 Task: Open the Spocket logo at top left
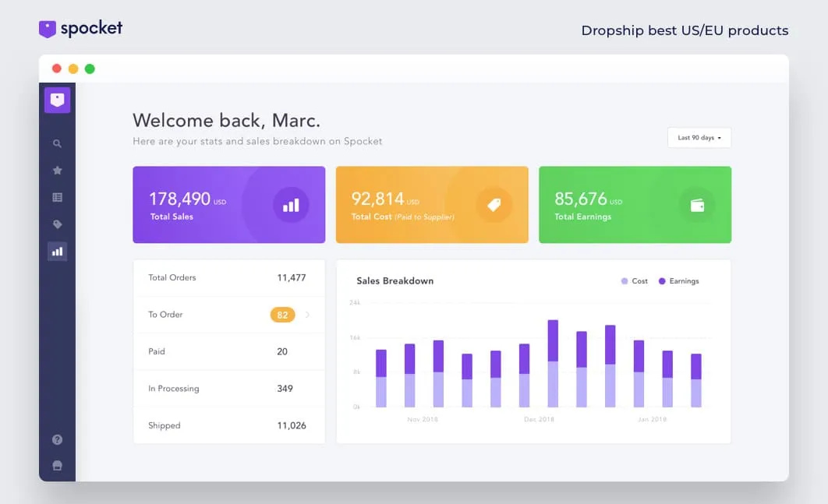pyautogui.click(x=80, y=28)
